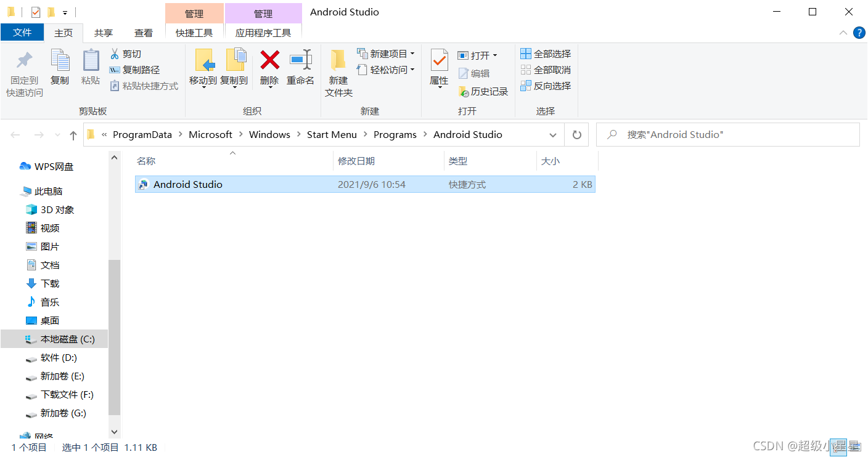This screenshot has height=457, width=868.
Task: Click the Edit button in ribbon
Action: (474, 73)
